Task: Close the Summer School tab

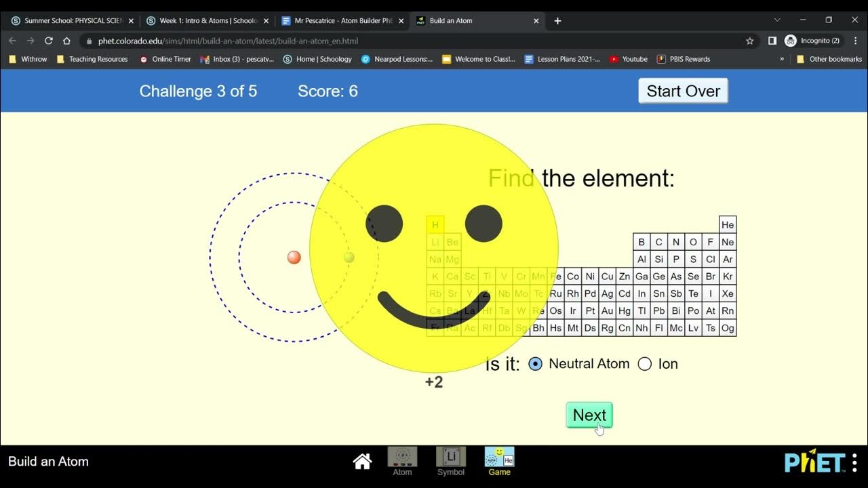Action: point(131,21)
